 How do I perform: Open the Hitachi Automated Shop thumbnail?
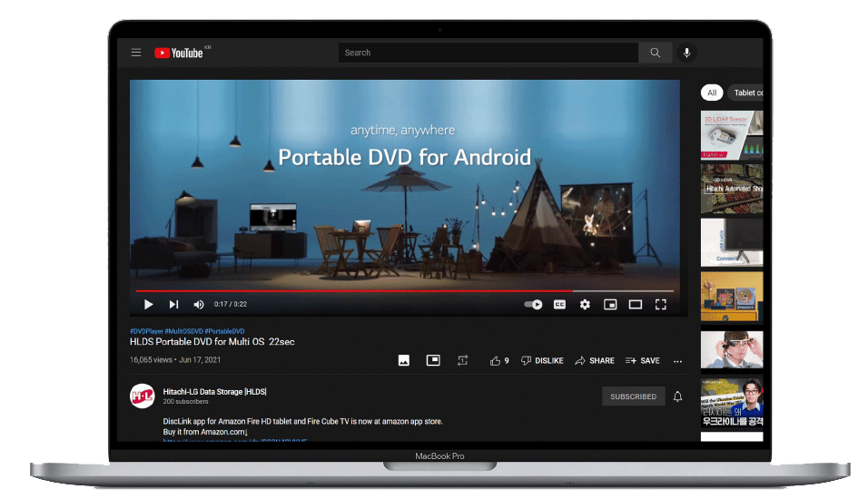coord(732,189)
